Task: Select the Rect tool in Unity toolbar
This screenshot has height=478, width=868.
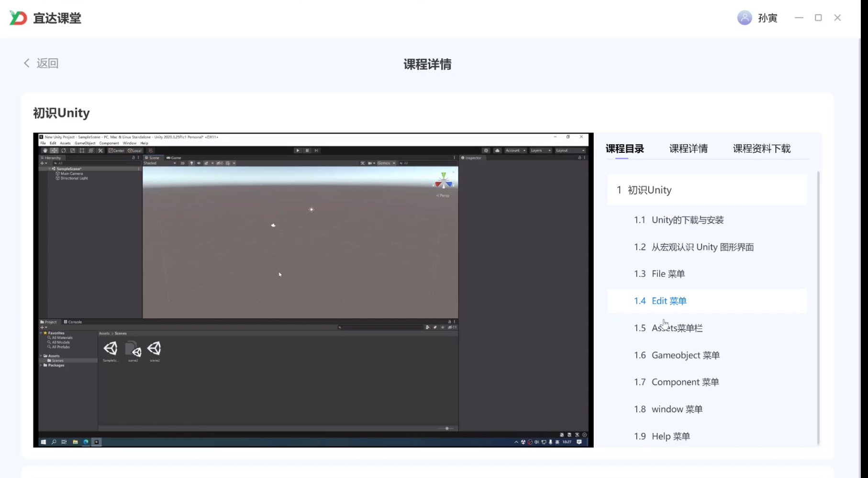Action: pos(82,150)
